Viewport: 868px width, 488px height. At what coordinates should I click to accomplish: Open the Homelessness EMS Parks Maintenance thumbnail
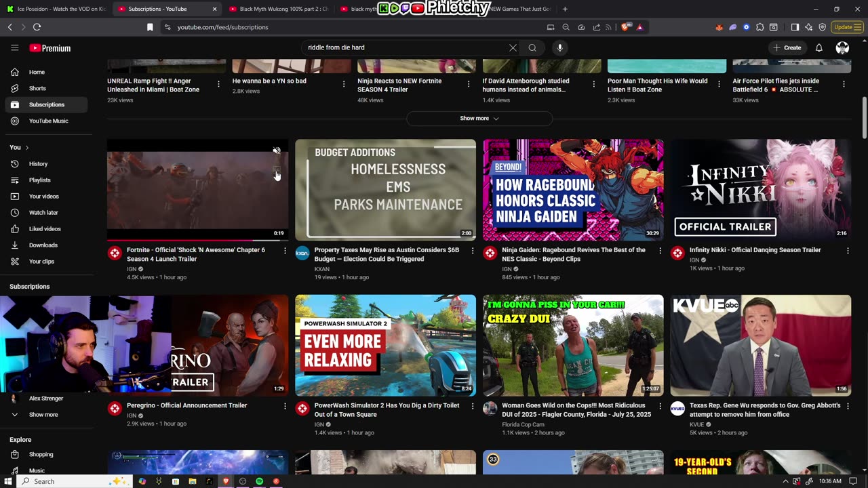coord(385,190)
